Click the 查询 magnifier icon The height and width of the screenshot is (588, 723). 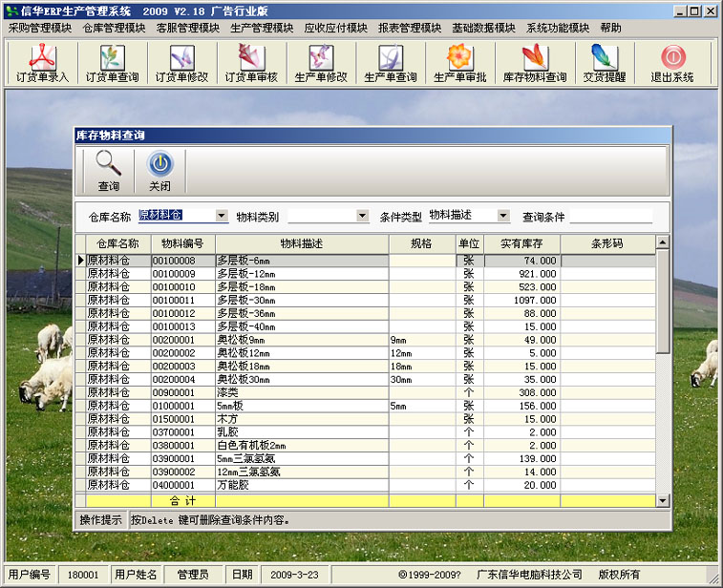coord(108,164)
